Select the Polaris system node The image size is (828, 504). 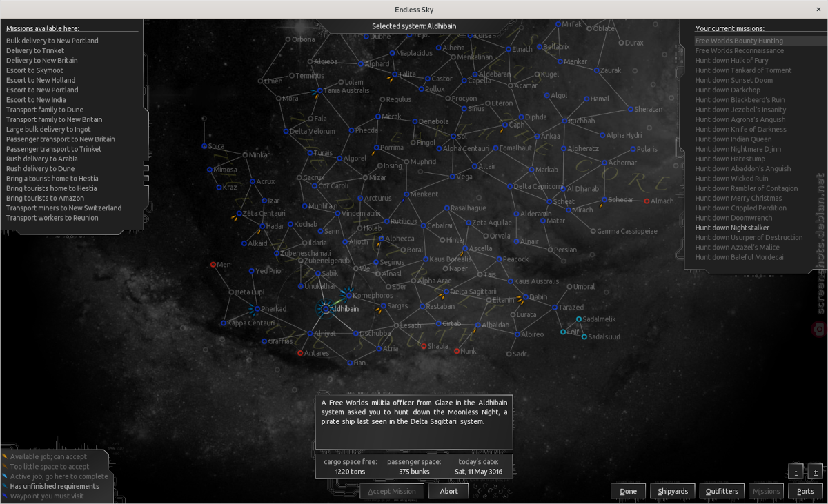(633, 149)
